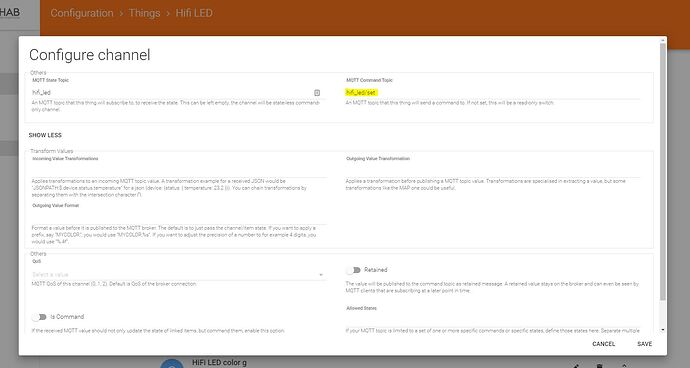Click the Incoming Value Transformations field
This screenshot has height=368, width=690.
(179, 170)
